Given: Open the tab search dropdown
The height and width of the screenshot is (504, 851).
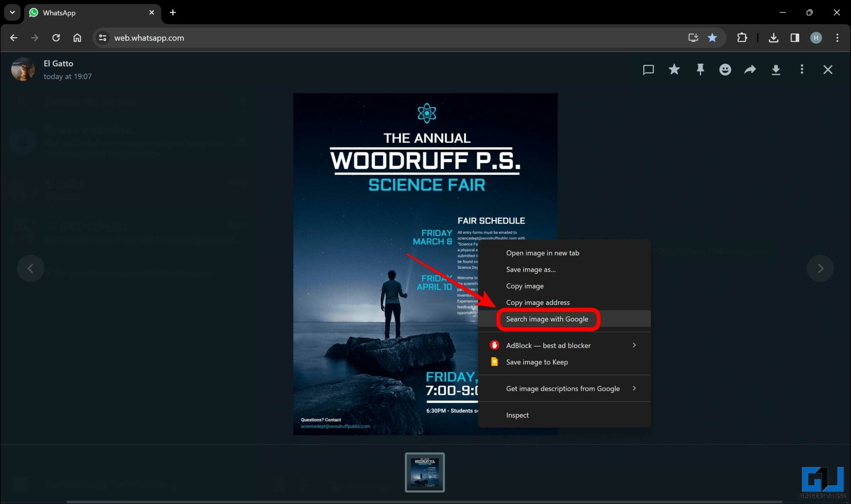Looking at the screenshot, I should [12, 12].
